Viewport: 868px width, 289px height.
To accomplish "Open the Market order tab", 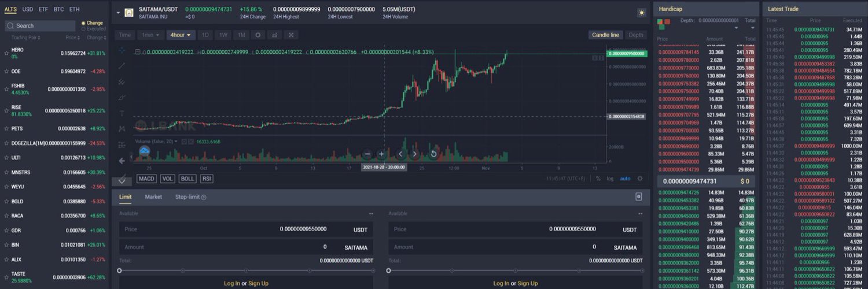I will (153, 197).
